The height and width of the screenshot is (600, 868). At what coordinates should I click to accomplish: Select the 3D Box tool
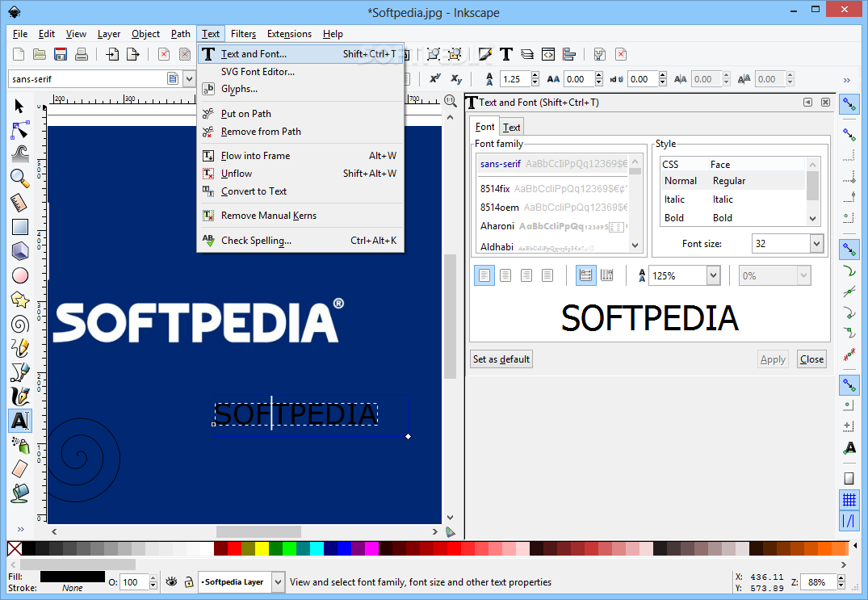coord(19,251)
